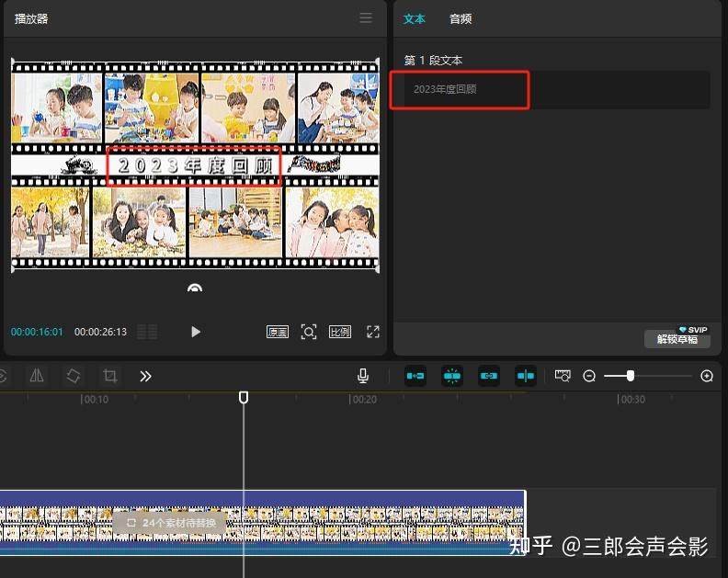Click the current timecode 00:00:16:01
Image resolution: width=728 pixels, height=578 pixels.
tap(37, 332)
